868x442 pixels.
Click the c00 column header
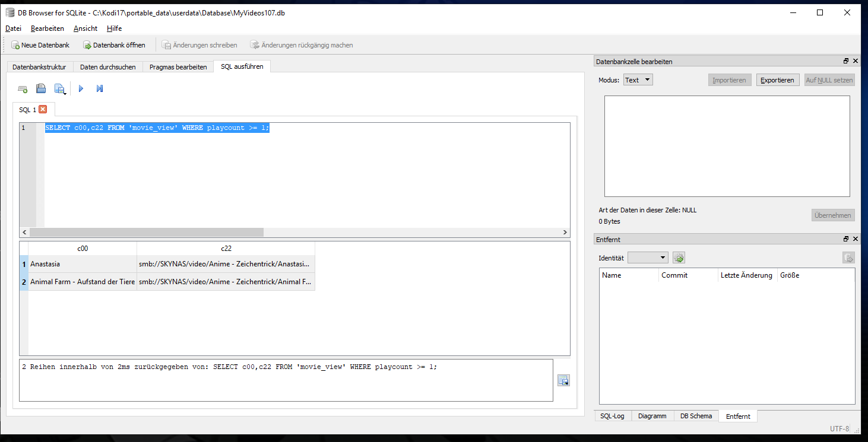point(83,249)
